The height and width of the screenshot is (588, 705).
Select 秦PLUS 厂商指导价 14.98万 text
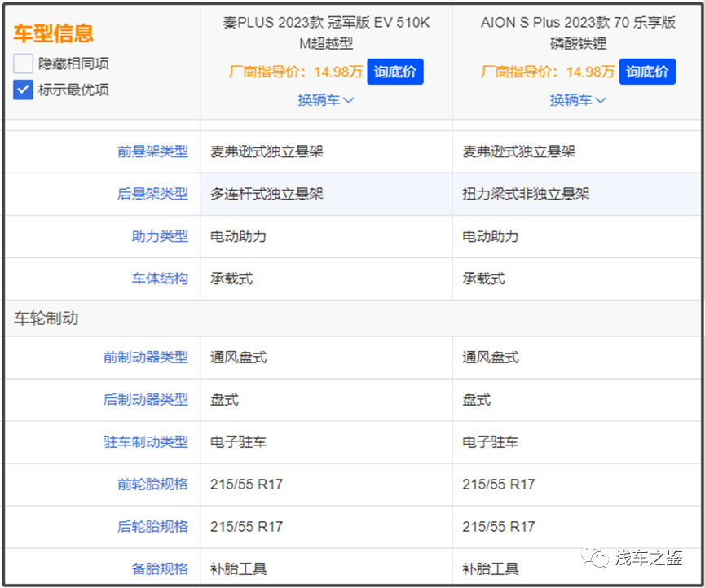[x=295, y=72]
